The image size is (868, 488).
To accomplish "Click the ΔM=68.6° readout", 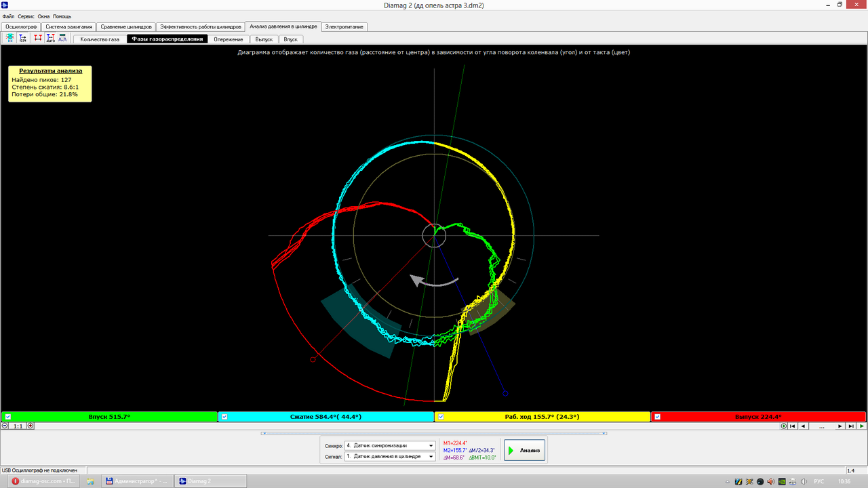I will (454, 457).
